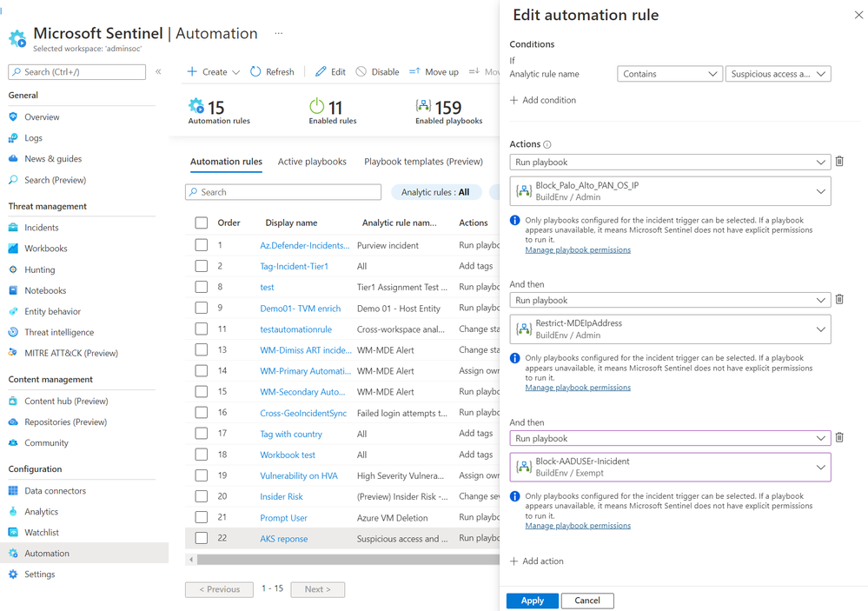Viewport: 868px width, 611px height.
Task: Check the Cross-GeoIncidentSync row checkbox
Action: pos(202,412)
